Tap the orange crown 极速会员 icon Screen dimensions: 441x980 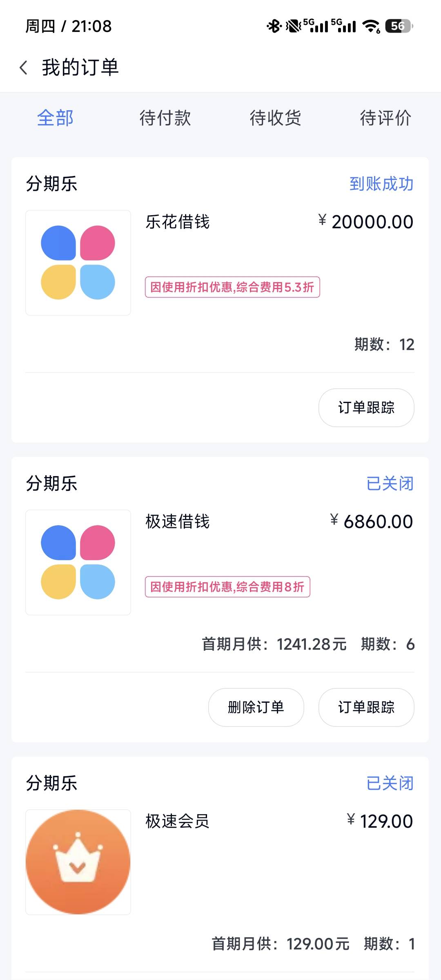78,862
